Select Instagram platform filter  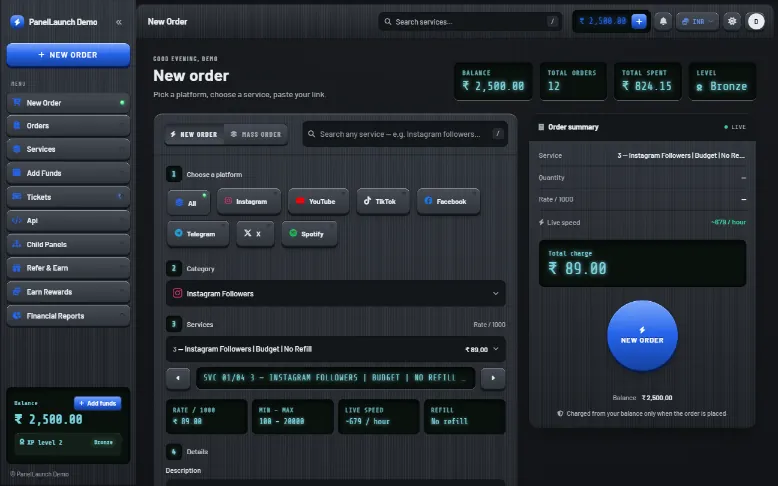[249, 201]
